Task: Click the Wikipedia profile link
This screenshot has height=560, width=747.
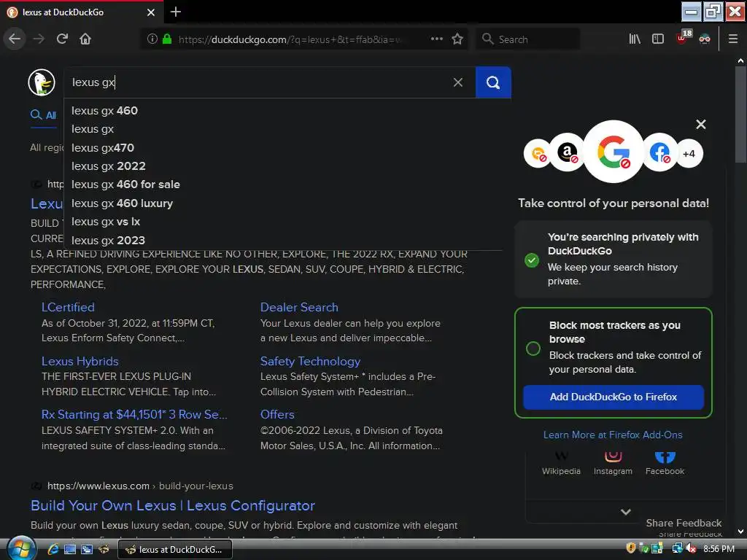Action: (561, 464)
